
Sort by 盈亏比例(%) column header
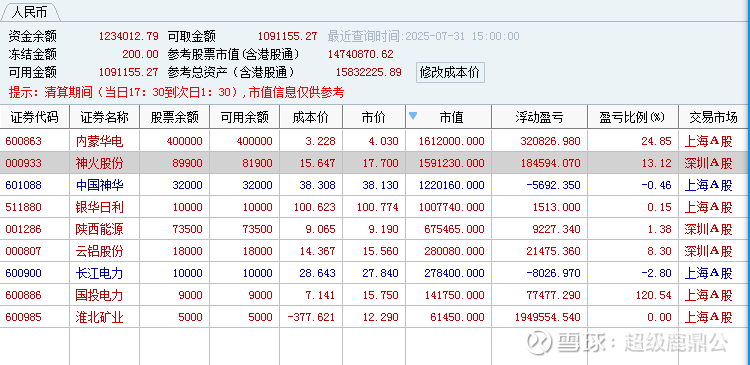click(x=633, y=117)
